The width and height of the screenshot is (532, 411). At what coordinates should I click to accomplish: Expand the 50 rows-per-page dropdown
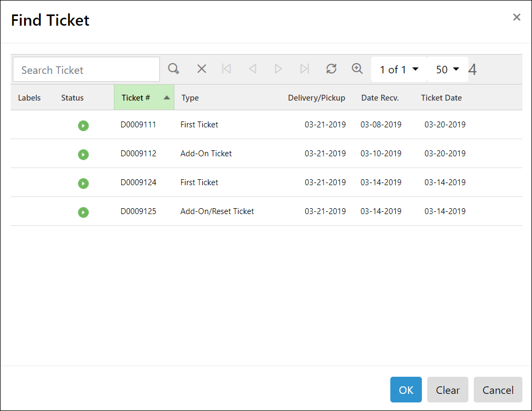448,70
